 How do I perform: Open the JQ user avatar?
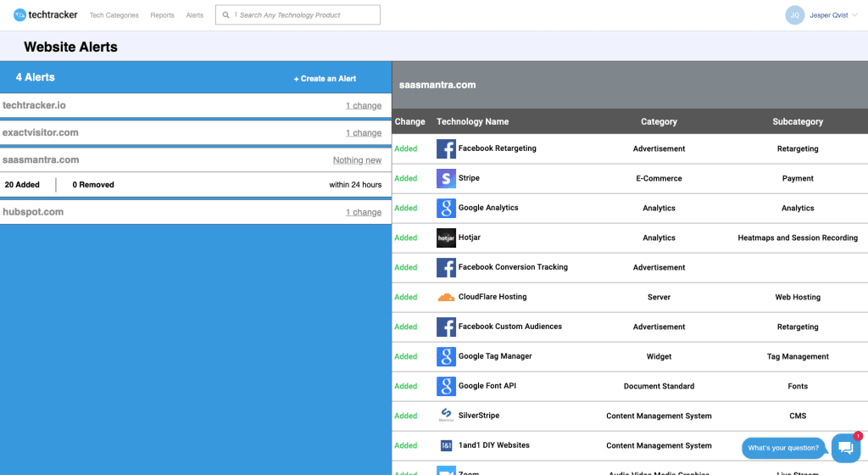coord(794,15)
